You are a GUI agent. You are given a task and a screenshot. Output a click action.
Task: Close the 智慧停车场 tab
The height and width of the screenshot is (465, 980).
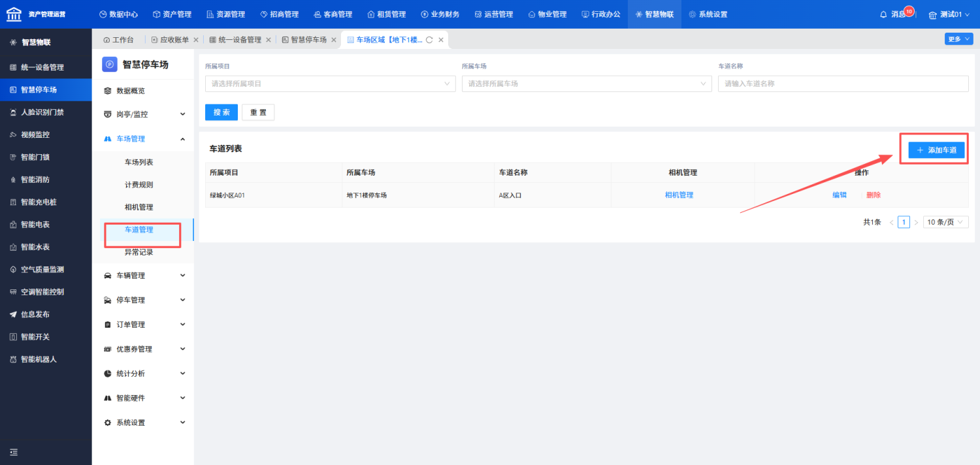coord(333,40)
